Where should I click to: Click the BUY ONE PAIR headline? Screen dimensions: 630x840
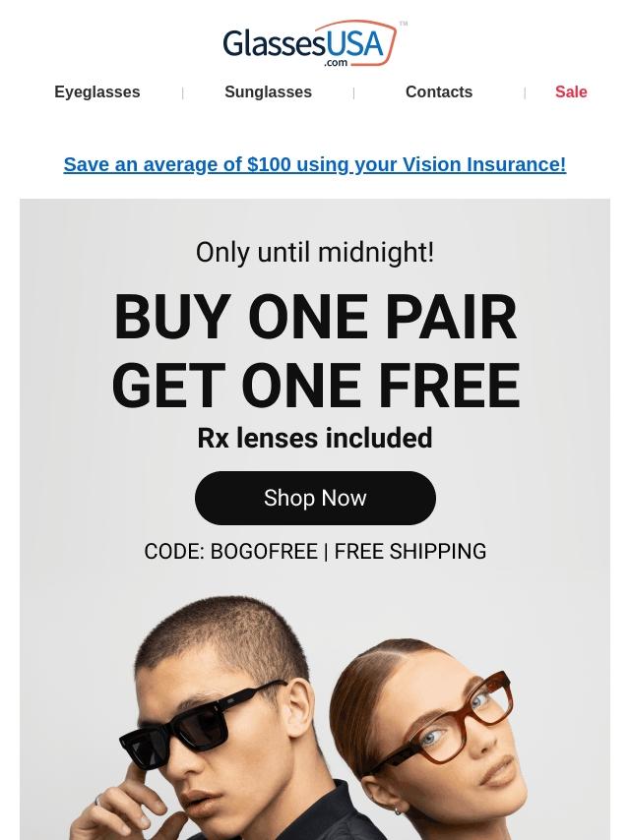point(315,317)
